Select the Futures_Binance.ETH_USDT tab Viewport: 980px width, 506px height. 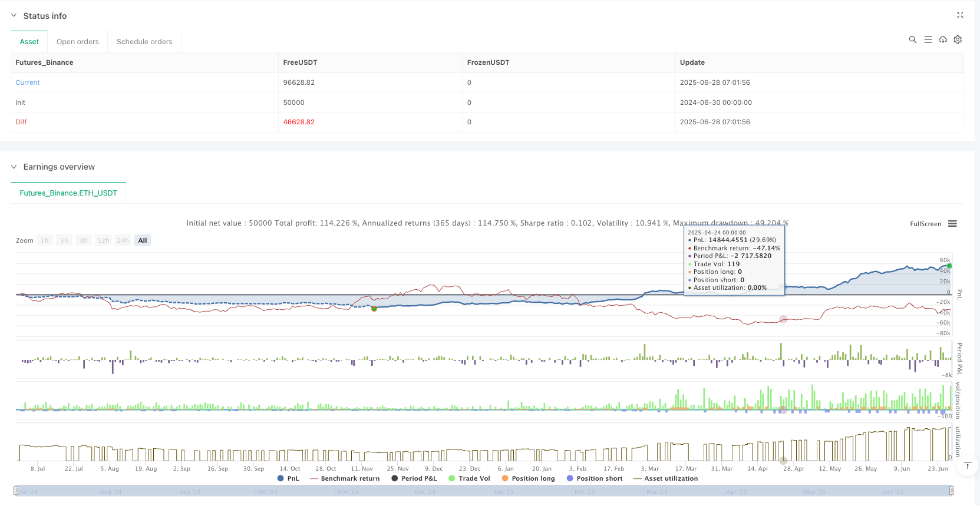click(68, 193)
